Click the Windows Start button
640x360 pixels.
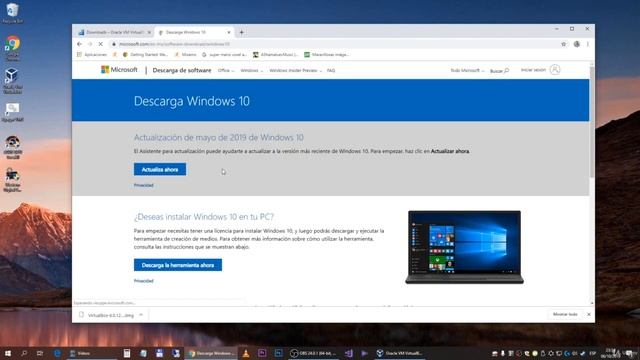click(x=8, y=353)
